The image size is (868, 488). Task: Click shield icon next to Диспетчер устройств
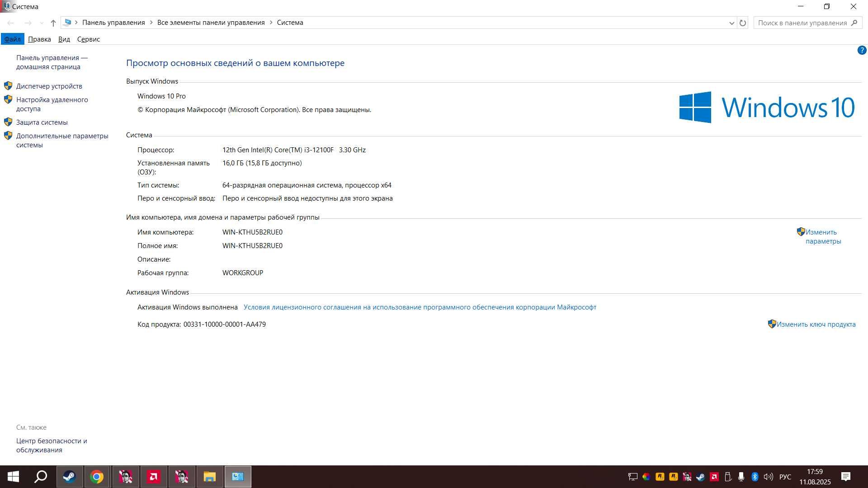point(8,85)
